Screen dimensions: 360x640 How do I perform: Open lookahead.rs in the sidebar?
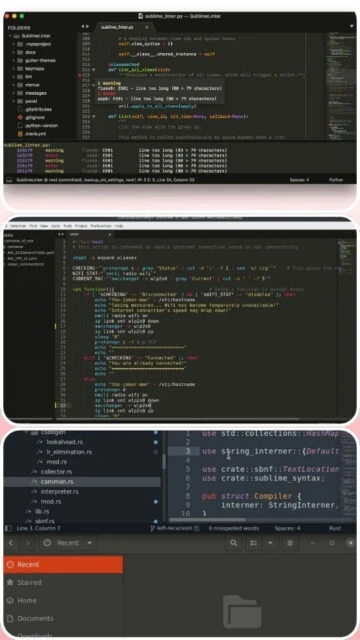pyautogui.click(x=64, y=442)
